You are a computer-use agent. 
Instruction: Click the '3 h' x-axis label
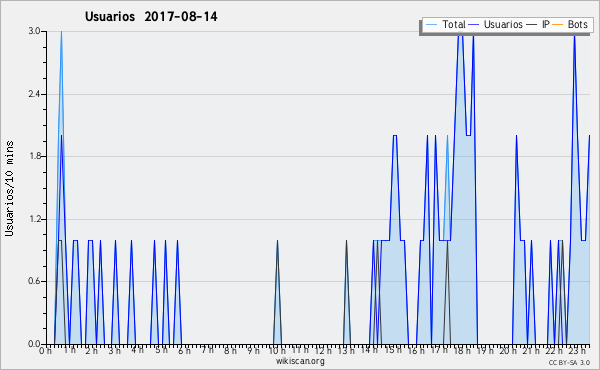pos(114,351)
